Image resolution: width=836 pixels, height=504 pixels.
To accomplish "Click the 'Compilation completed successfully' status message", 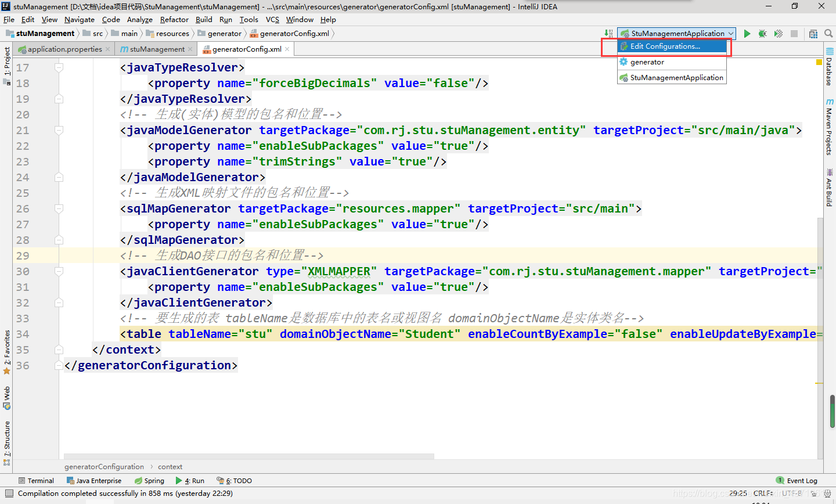I will pos(125,494).
